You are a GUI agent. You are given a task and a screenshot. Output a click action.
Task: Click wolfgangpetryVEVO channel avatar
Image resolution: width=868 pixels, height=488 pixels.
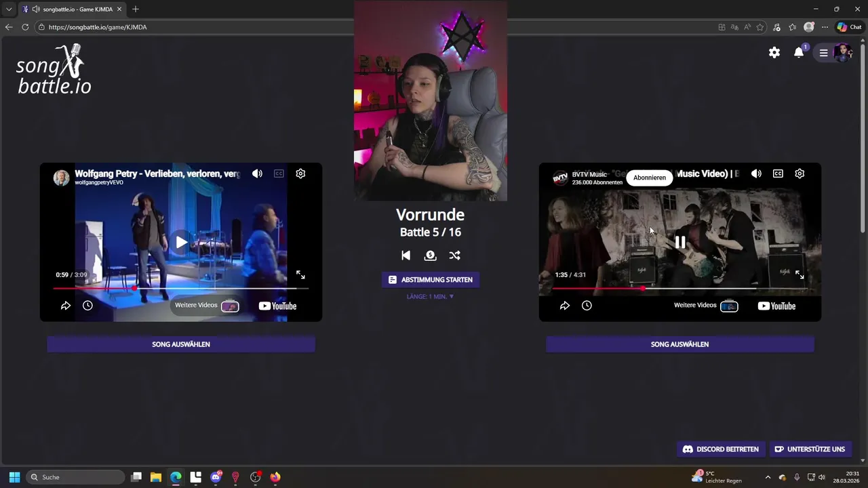61,178
